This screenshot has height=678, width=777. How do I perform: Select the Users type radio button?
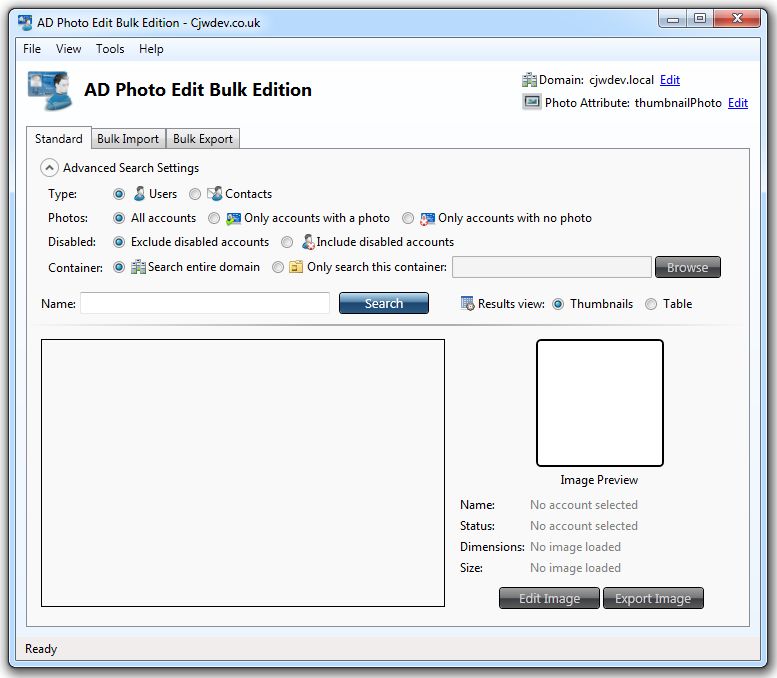pyautogui.click(x=119, y=194)
